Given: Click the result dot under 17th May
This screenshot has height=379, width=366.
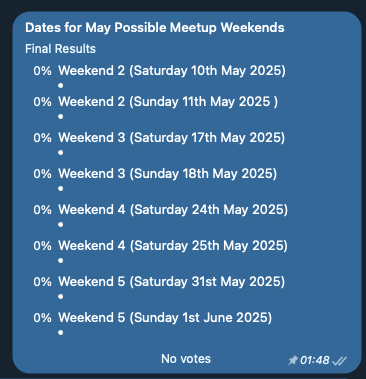Looking at the screenshot, I should pyautogui.click(x=60, y=153).
